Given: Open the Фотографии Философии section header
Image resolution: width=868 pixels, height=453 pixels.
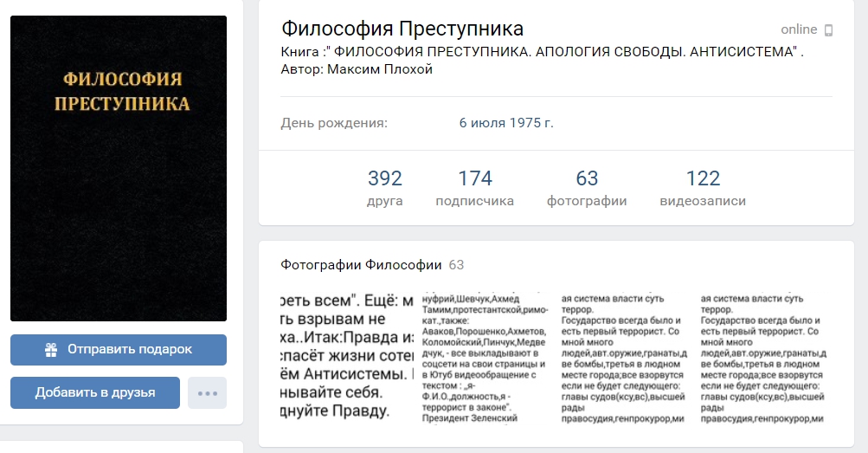Looking at the screenshot, I should point(361,265).
